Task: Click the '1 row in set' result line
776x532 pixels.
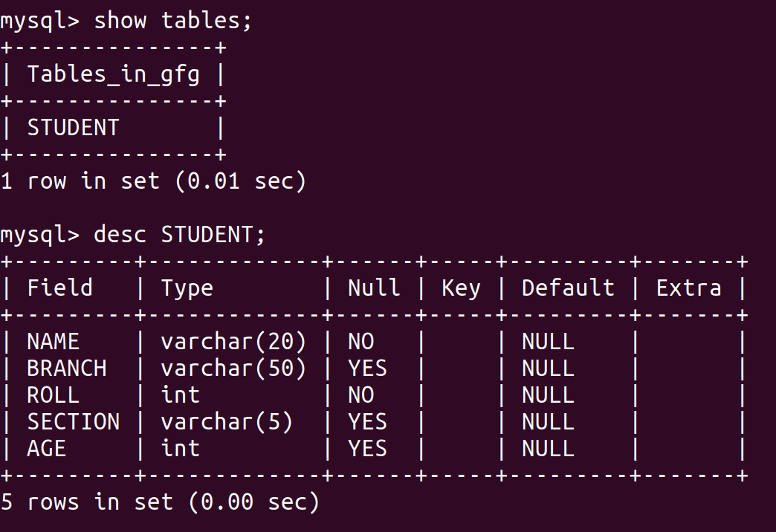Action: (153, 181)
